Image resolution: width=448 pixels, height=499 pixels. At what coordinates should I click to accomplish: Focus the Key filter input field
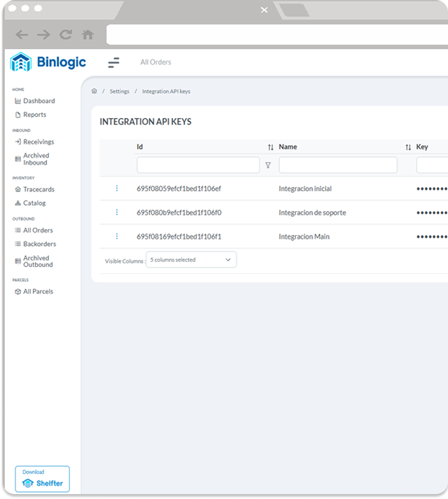(432, 165)
